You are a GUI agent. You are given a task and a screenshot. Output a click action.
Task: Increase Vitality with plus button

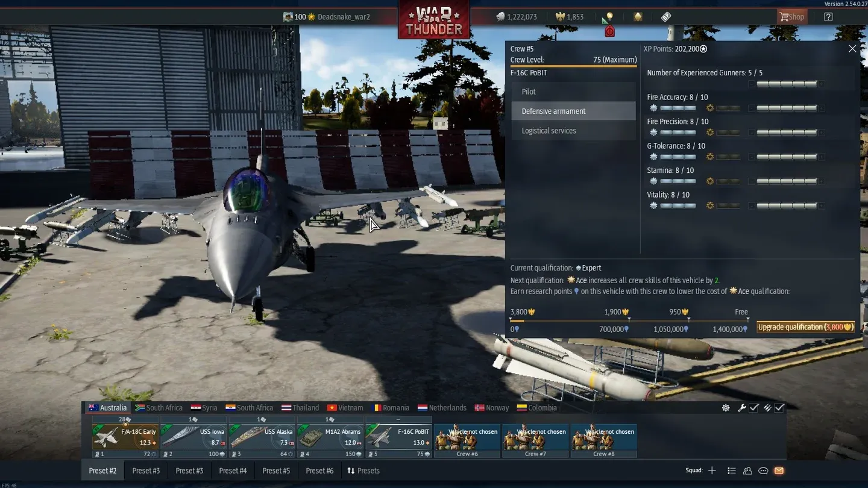[821, 206]
